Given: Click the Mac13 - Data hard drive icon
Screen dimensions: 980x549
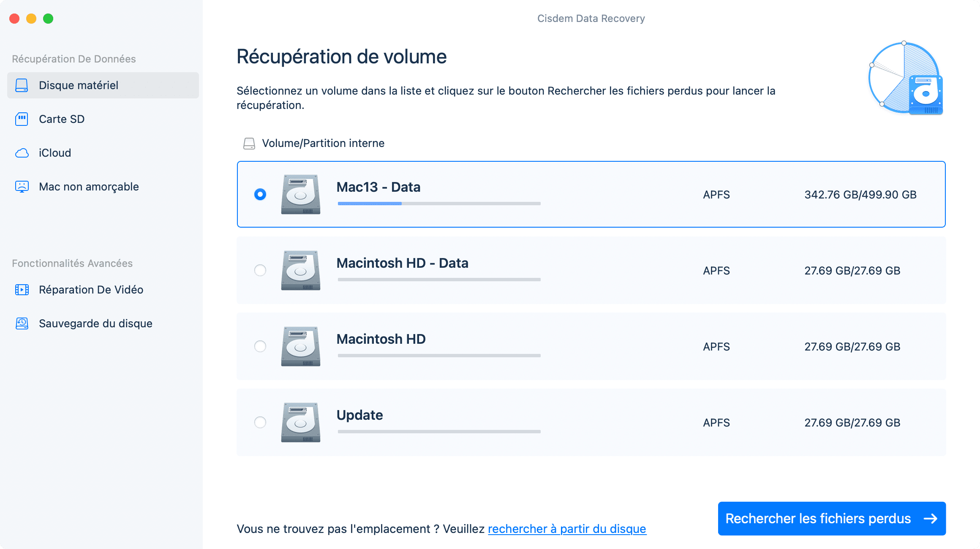Looking at the screenshot, I should click(x=300, y=194).
